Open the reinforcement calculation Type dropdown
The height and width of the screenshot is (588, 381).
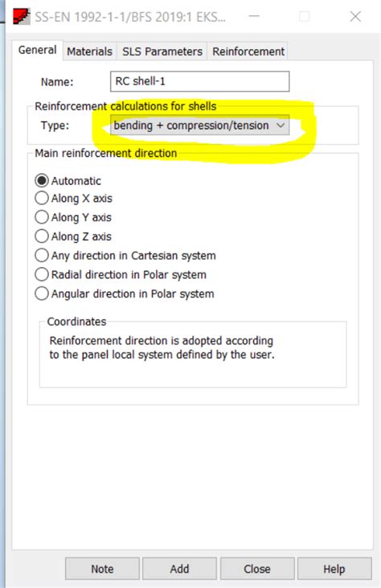(199, 125)
